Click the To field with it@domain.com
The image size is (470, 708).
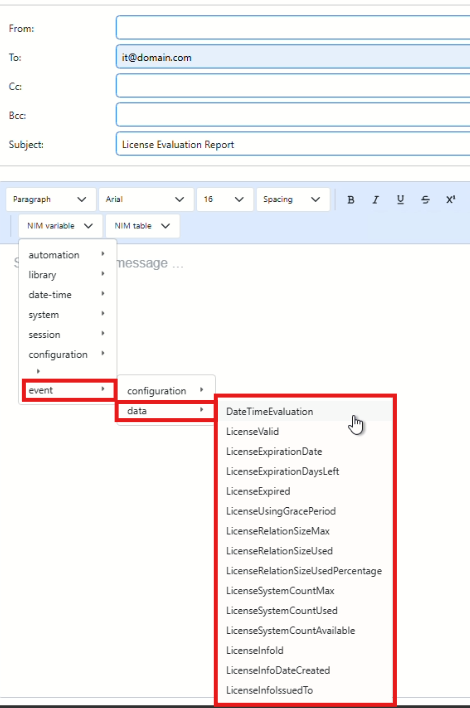(293, 57)
